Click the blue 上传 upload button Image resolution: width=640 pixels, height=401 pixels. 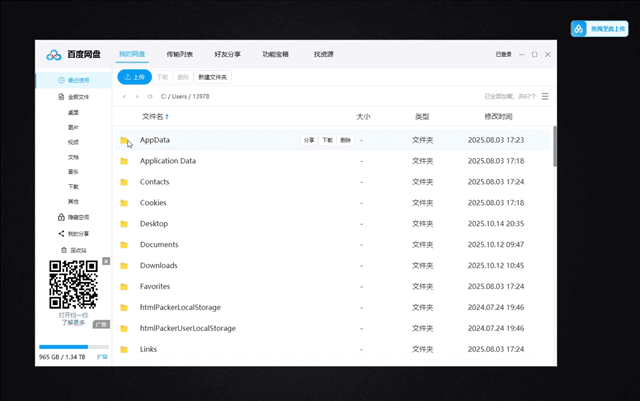pyautogui.click(x=134, y=77)
